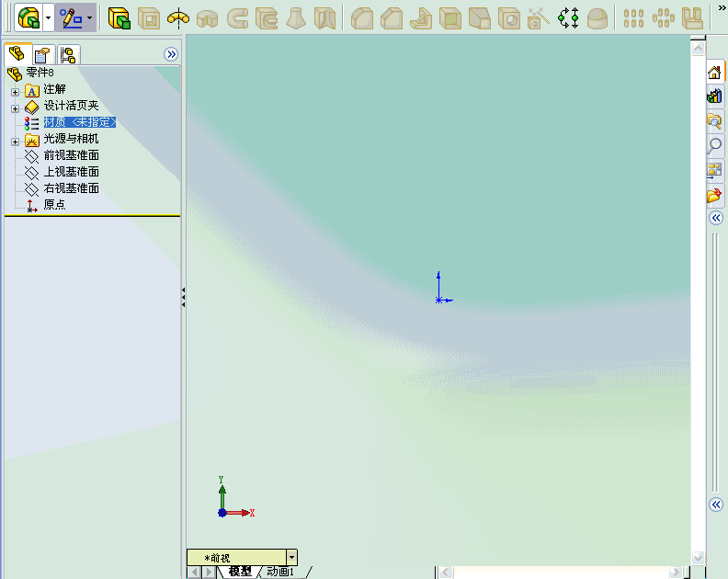Select the Draft tool

480,19
